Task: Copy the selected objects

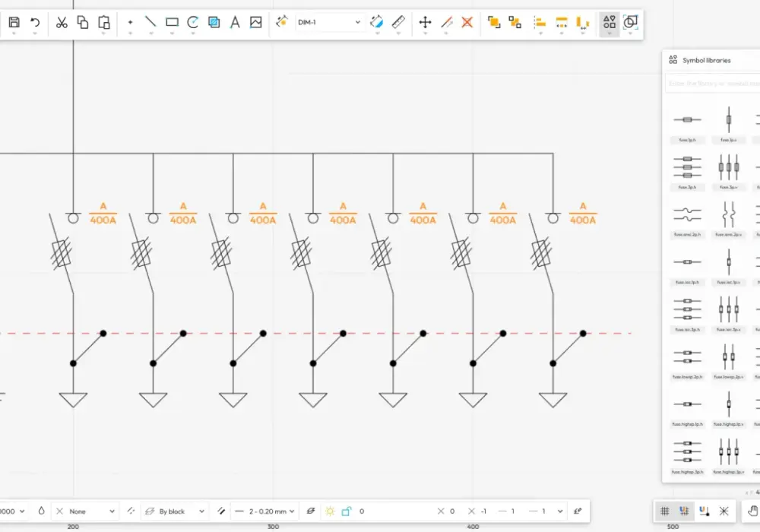Action: click(x=83, y=22)
